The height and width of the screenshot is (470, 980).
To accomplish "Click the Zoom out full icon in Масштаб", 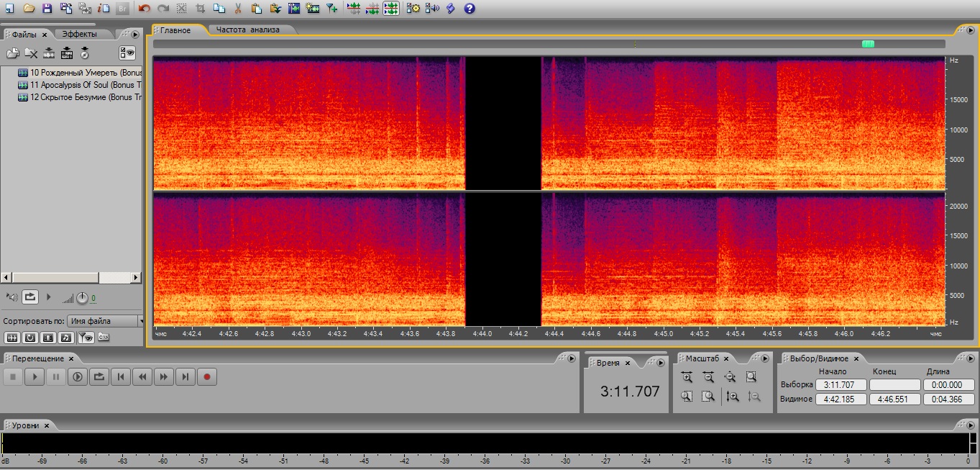I will click(730, 376).
